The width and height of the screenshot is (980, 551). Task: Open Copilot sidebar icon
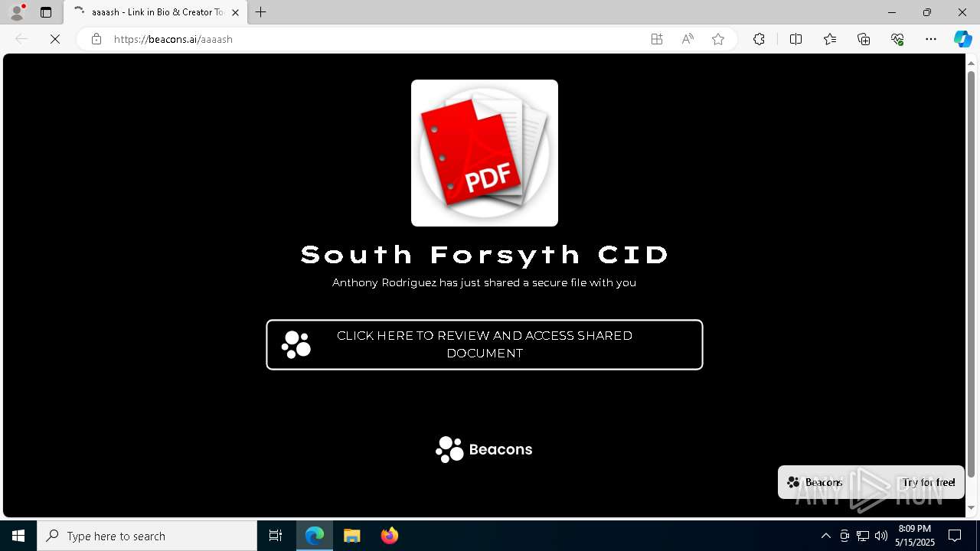coord(963,39)
